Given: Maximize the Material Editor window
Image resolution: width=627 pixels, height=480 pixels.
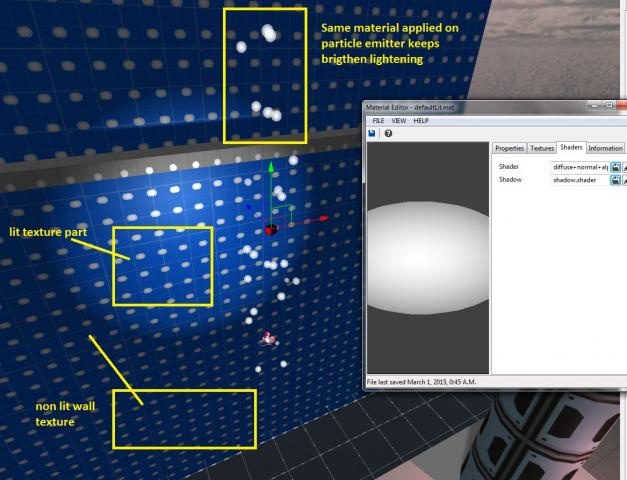Looking at the screenshot, I should coord(608,105).
